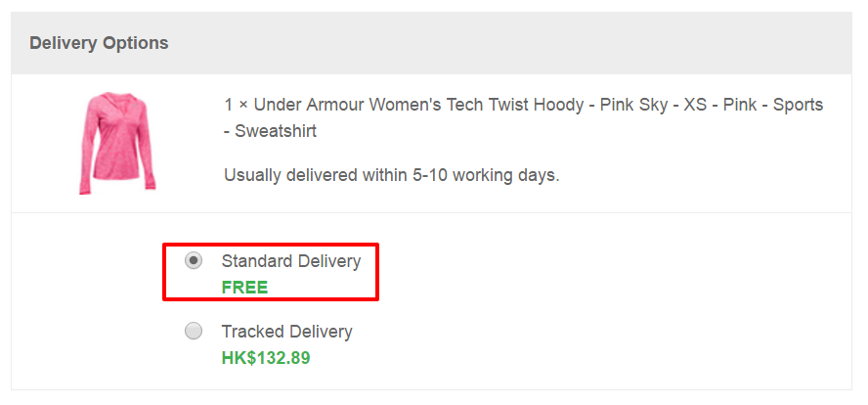The width and height of the screenshot is (868, 405).
Task: Select the Standard Delivery radio button
Action: (194, 260)
